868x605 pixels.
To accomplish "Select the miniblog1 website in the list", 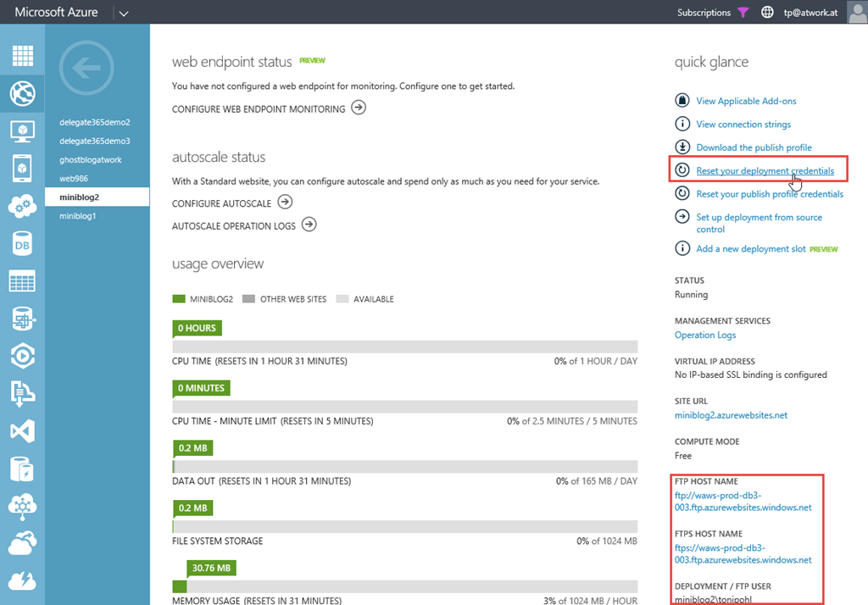I will coord(78,216).
